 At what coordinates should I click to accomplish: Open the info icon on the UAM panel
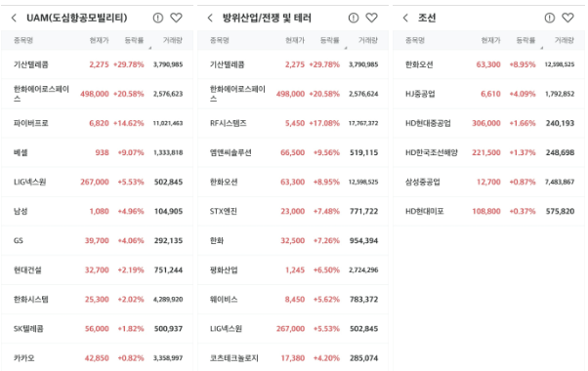[158, 18]
